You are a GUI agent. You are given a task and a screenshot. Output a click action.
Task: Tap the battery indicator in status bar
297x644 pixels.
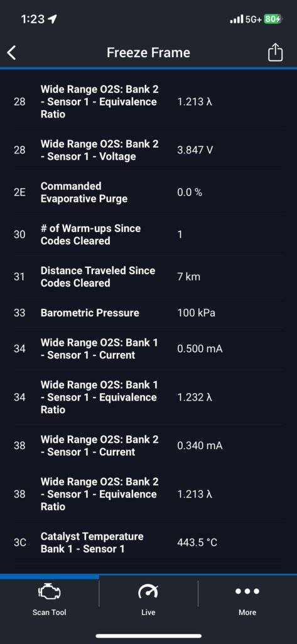[x=273, y=19]
